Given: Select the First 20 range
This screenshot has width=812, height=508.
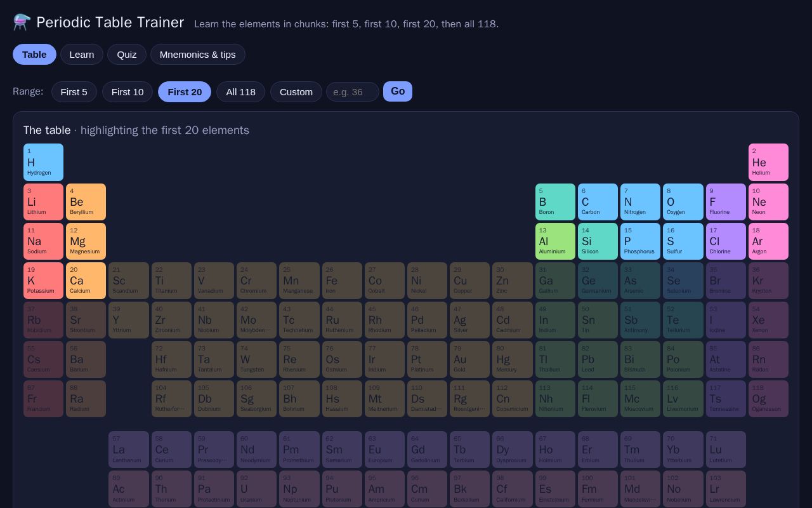Looking at the screenshot, I should tap(185, 92).
